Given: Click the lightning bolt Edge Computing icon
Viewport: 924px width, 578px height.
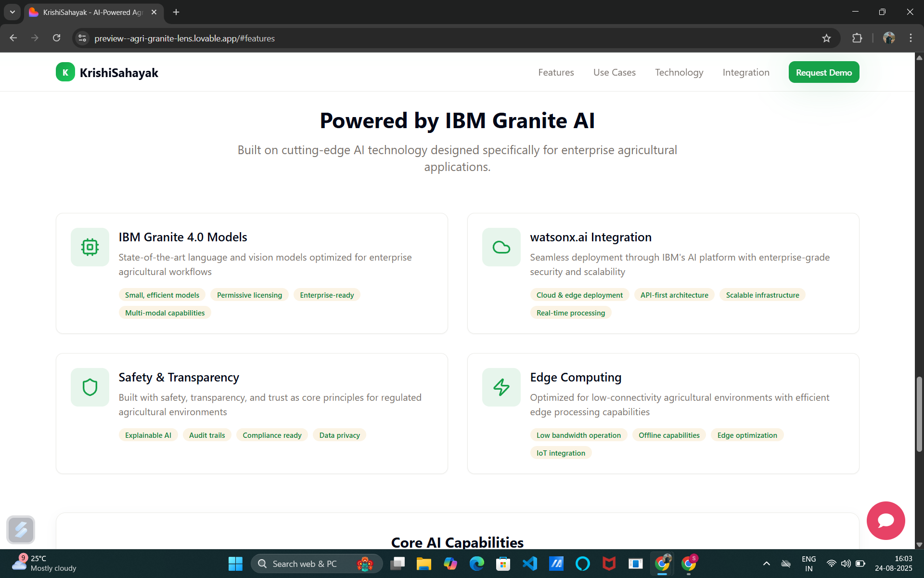Looking at the screenshot, I should tap(501, 387).
